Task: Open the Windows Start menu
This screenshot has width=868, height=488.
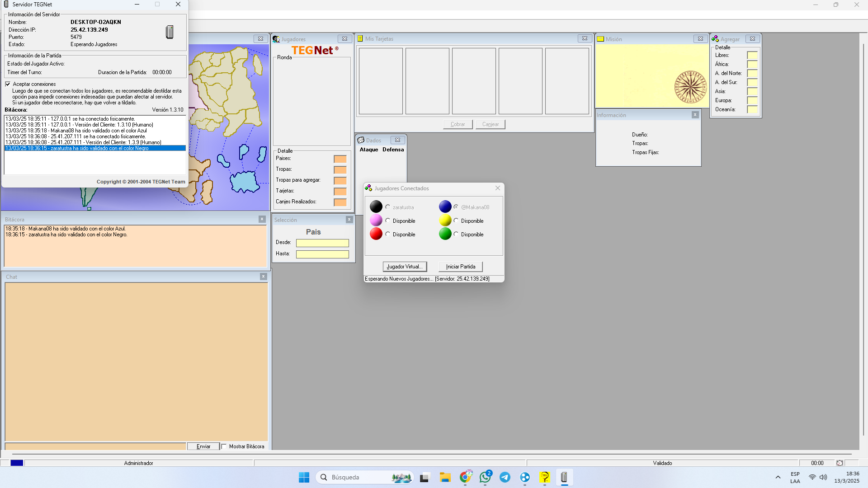Action: click(x=304, y=478)
